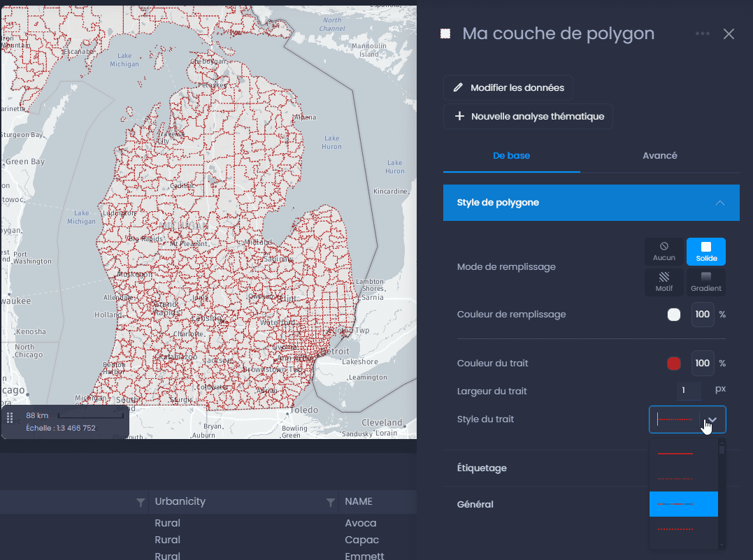Click the Alpena label on the map

[306, 117]
